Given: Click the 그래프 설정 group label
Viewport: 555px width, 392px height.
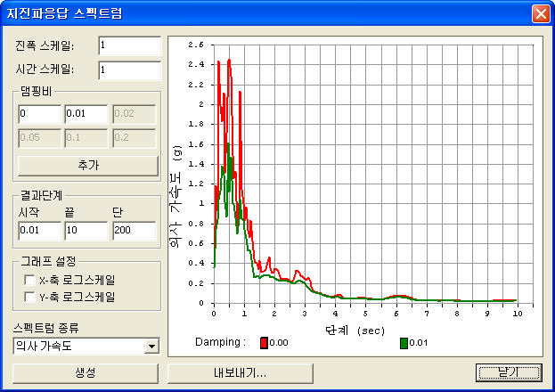Looking at the screenshot, I should click(48, 261).
